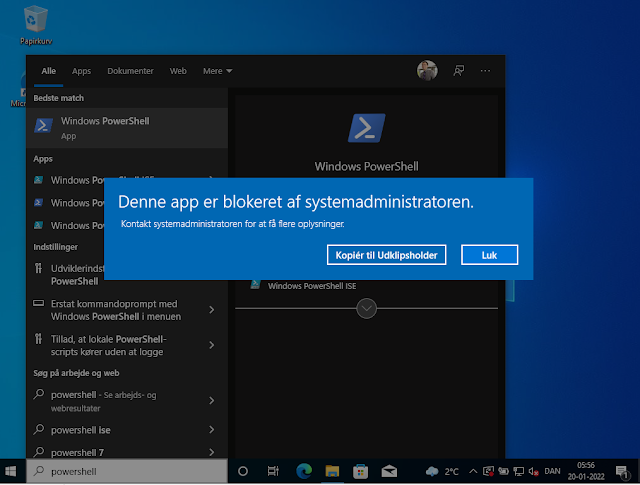Show hidden system tray icons
This screenshot has width=640, height=485.
point(473,472)
